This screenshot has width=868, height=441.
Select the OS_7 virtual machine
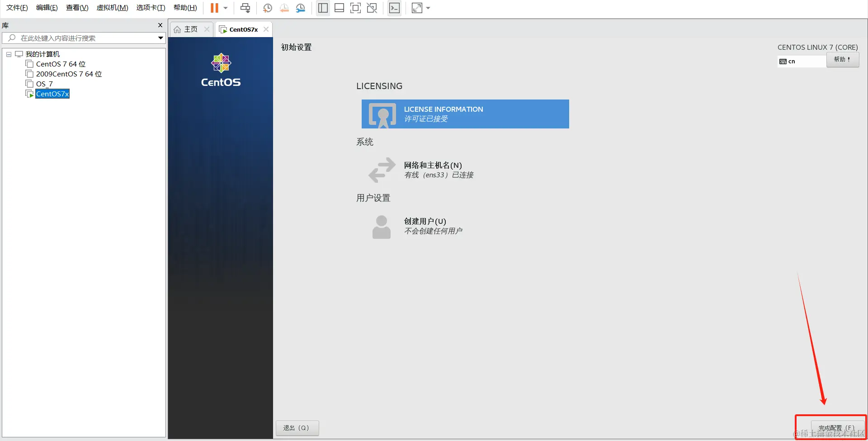pos(44,84)
